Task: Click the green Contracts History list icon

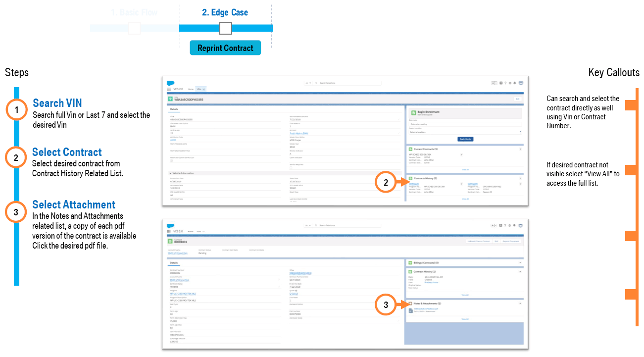Action: point(410,178)
